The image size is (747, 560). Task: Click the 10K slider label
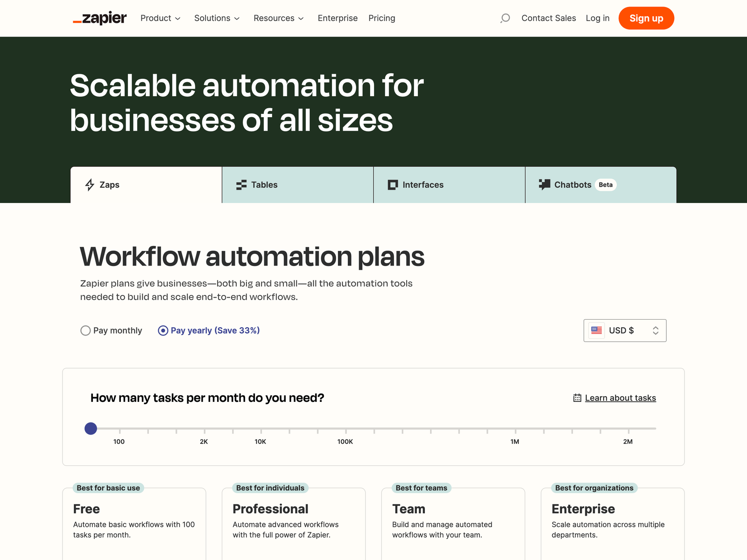(x=261, y=441)
